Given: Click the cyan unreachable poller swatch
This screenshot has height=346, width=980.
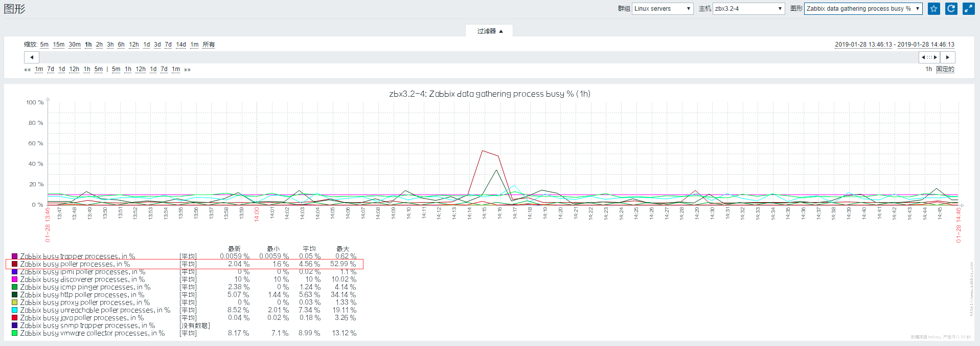Looking at the screenshot, I should point(15,310).
